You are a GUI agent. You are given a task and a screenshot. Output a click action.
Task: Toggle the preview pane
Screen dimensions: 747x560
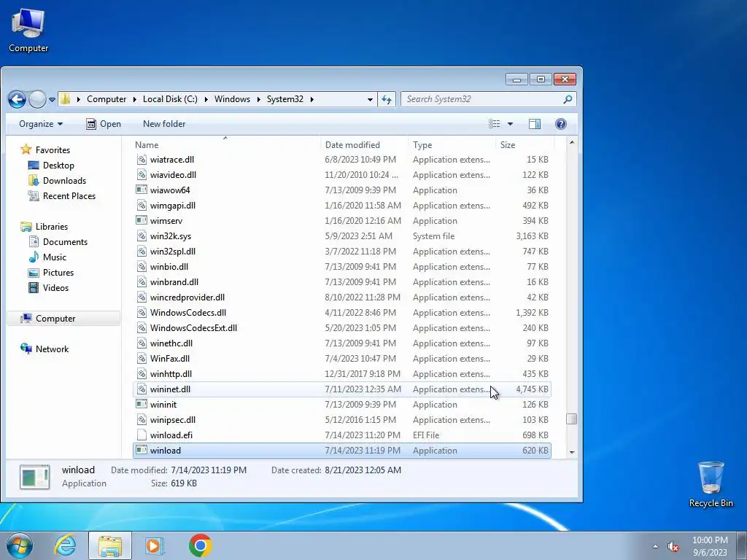coord(535,124)
